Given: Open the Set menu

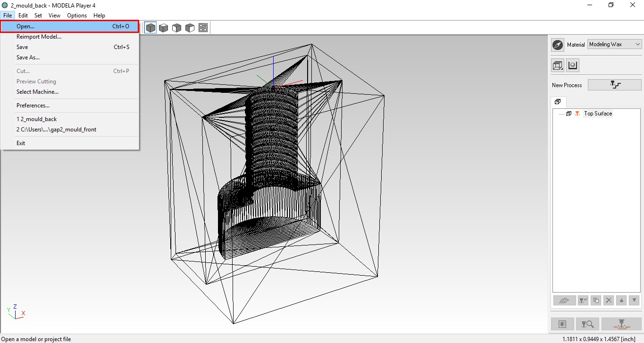Looking at the screenshot, I should click(38, 16).
